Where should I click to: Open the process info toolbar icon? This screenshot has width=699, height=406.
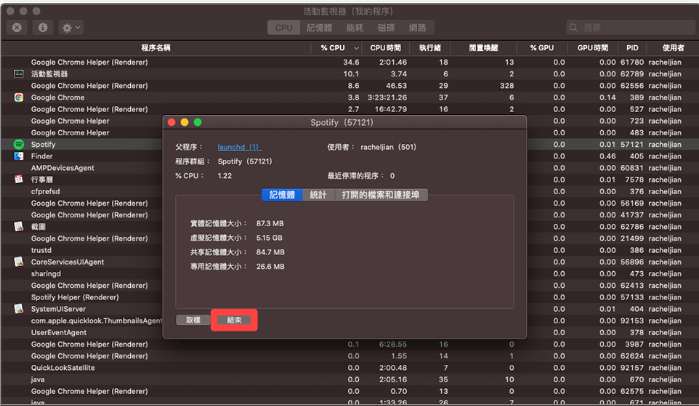coord(43,28)
